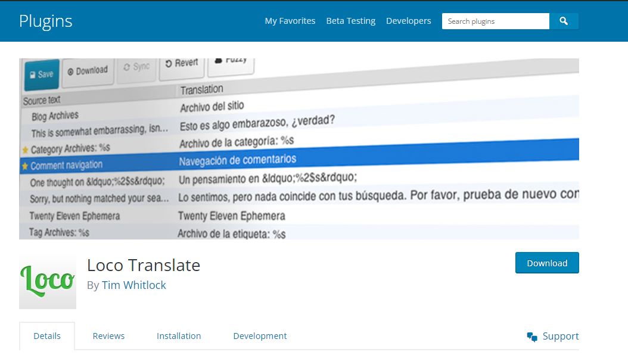Screen dimensions: 628x364
Task: Download the Loco Translate plugin
Action: (547, 263)
